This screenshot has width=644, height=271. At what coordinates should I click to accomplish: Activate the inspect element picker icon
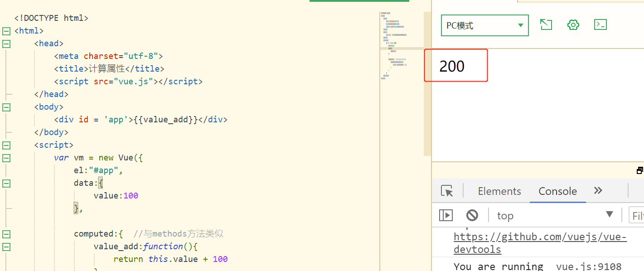pyautogui.click(x=447, y=191)
